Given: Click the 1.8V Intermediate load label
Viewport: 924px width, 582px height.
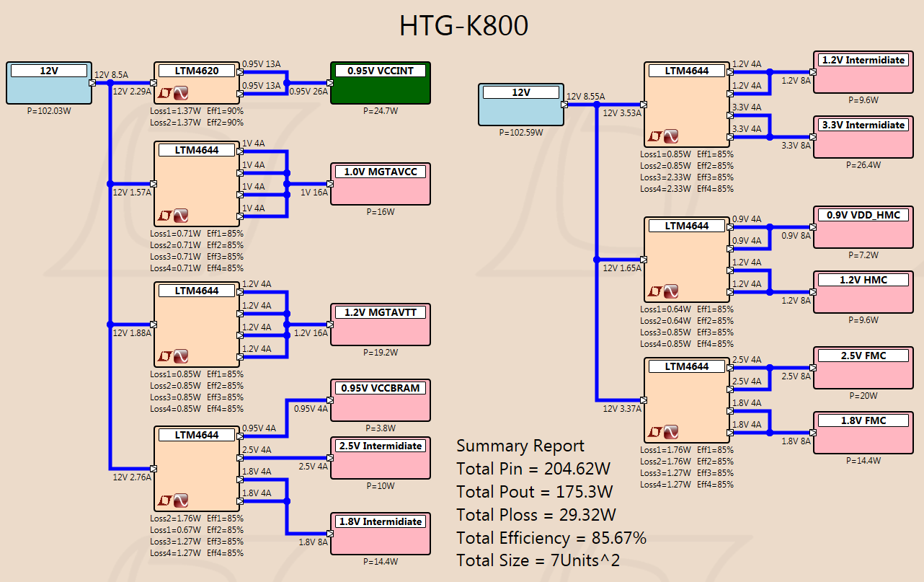Looking at the screenshot, I should [381, 521].
